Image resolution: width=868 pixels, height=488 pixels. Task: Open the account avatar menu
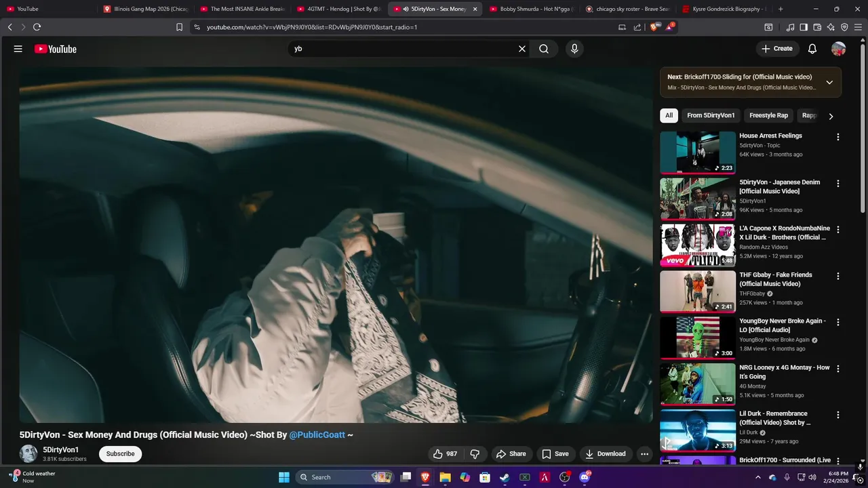point(839,49)
